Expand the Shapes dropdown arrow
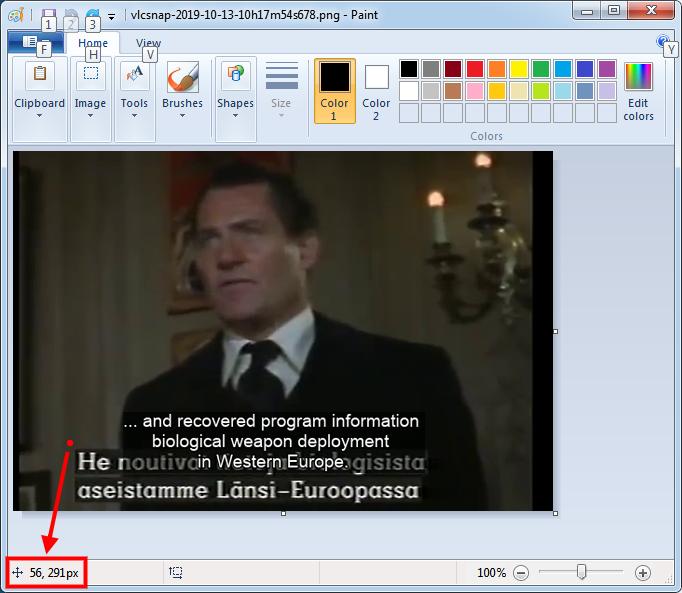Screen dimensions: 682x593 click(235, 116)
